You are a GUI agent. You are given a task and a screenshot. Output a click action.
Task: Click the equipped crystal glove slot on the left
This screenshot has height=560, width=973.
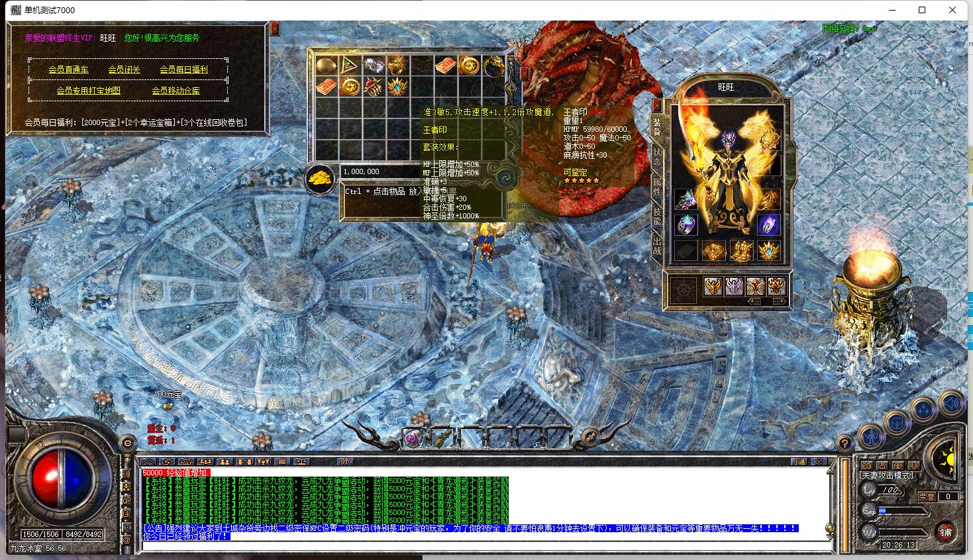pyautogui.click(x=686, y=199)
